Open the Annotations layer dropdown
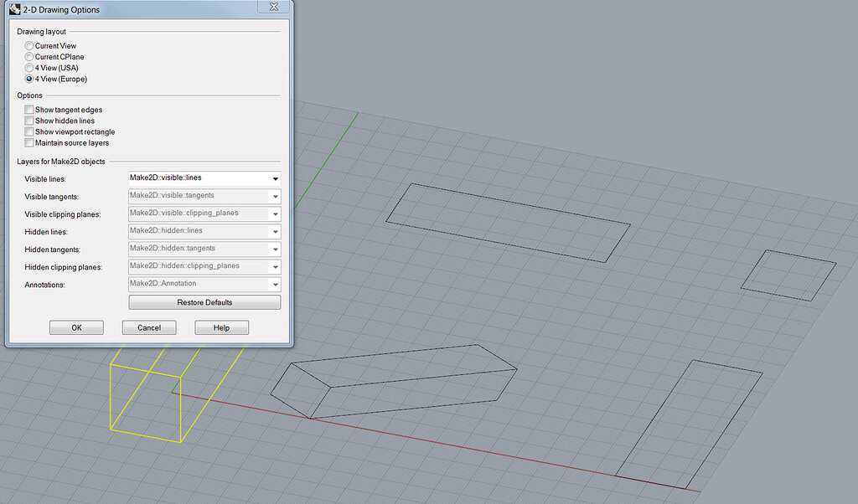The image size is (858, 504). (x=275, y=284)
